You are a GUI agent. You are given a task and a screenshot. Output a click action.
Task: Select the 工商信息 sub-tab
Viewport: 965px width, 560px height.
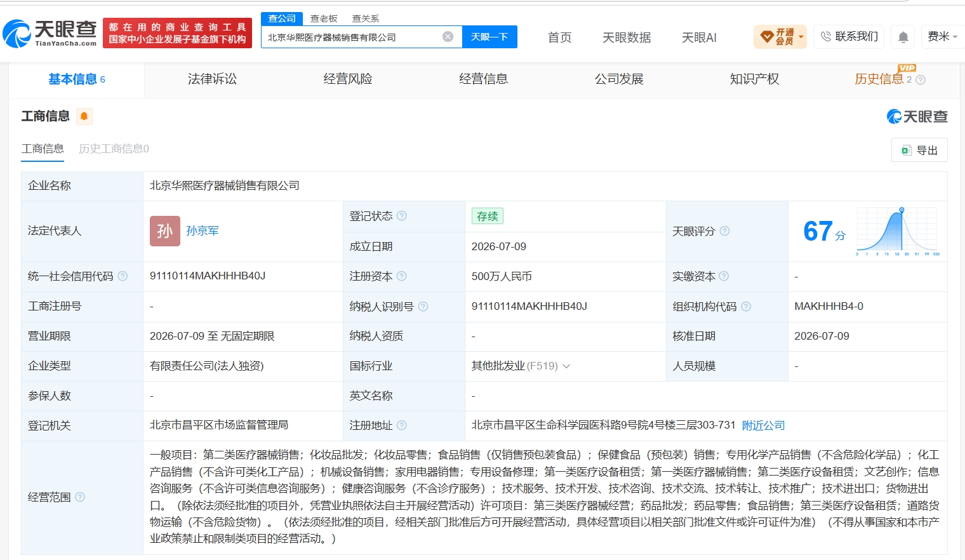43,149
